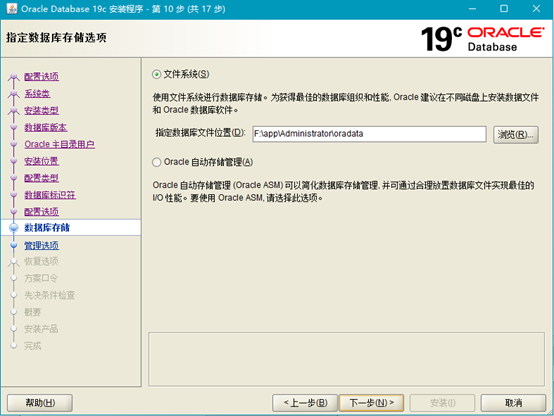This screenshot has height=416, width=554.
Task: Jump to the 安装类型 step
Action: point(41,110)
